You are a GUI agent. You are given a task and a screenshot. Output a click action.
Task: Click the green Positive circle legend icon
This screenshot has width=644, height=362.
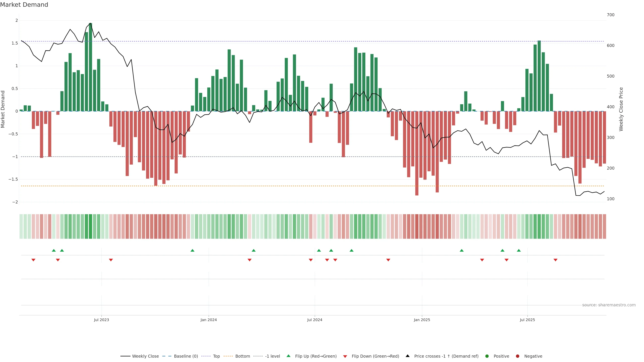point(487,356)
